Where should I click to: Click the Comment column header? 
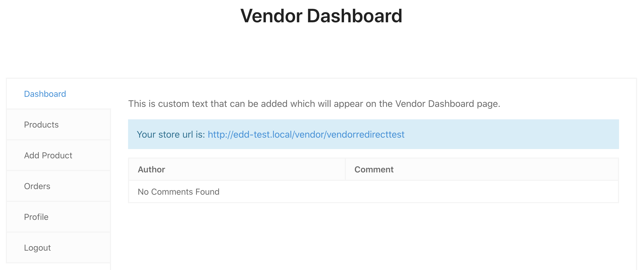tap(374, 169)
